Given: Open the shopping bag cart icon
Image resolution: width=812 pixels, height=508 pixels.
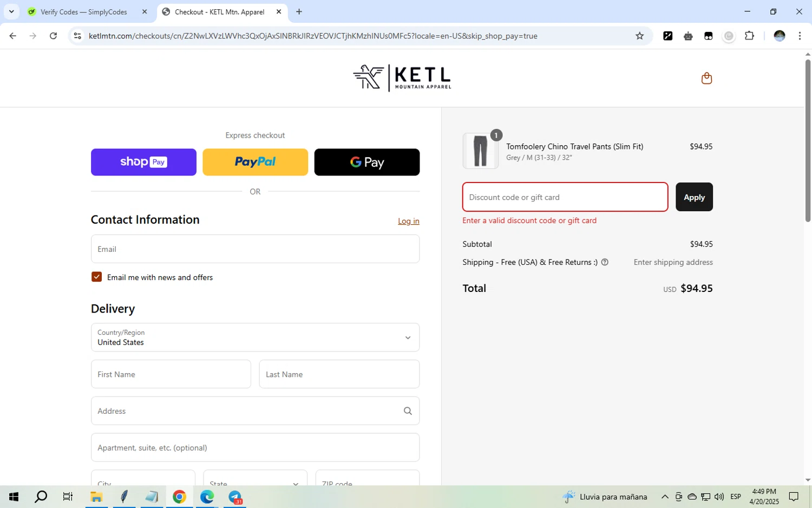Looking at the screenshot, I should (x=706, y=79).
